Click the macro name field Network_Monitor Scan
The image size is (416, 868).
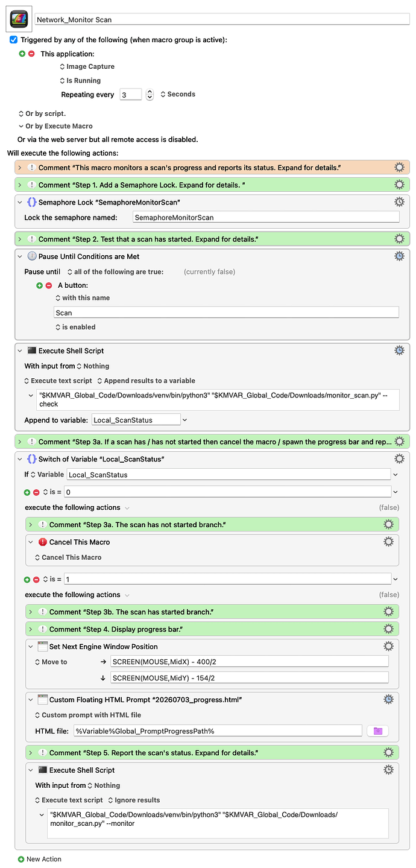coord(222,19)
